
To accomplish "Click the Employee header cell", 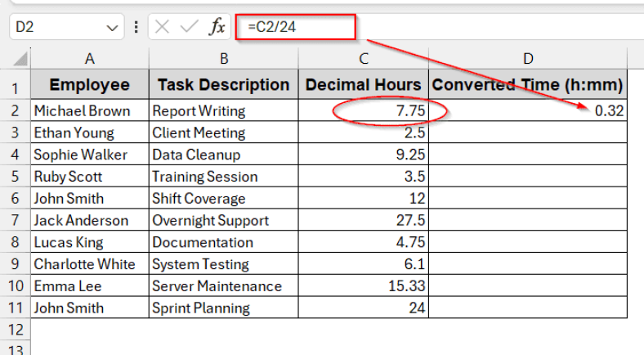I will pos(90,84).
